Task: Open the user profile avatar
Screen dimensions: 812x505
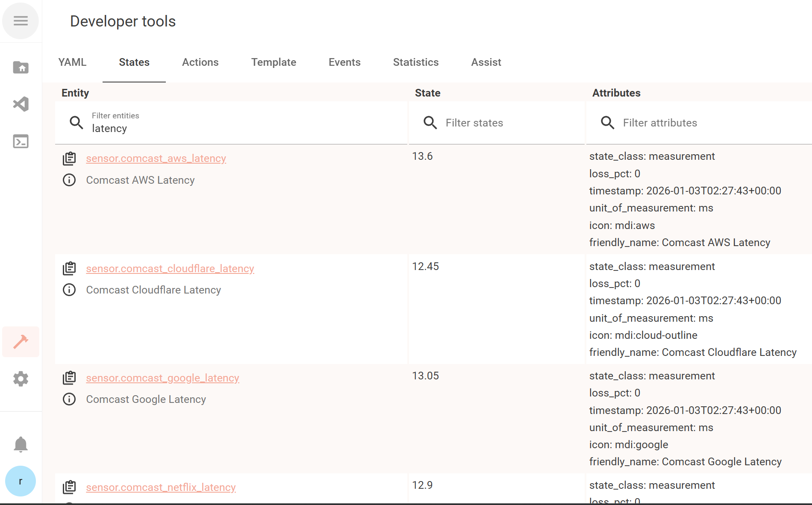Action: click(21, 481)
